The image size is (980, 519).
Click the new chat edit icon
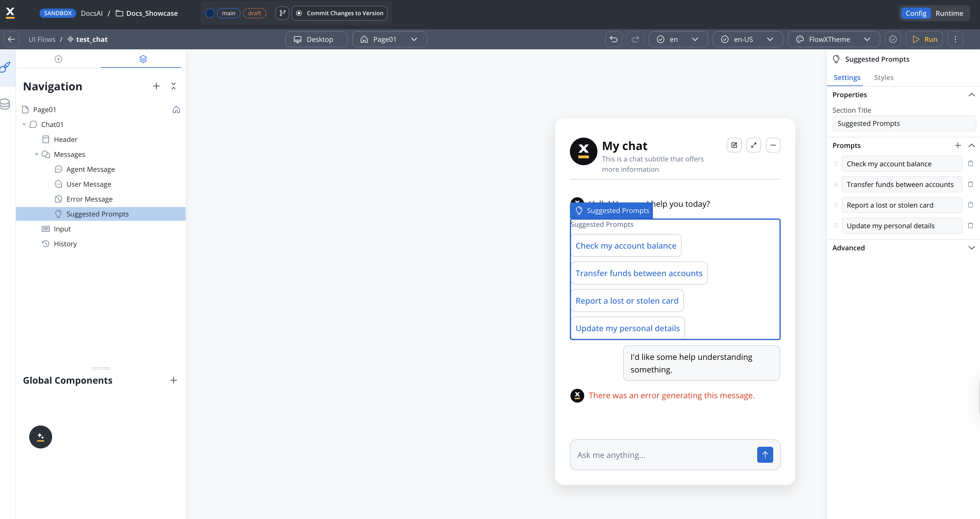[734, 145]
